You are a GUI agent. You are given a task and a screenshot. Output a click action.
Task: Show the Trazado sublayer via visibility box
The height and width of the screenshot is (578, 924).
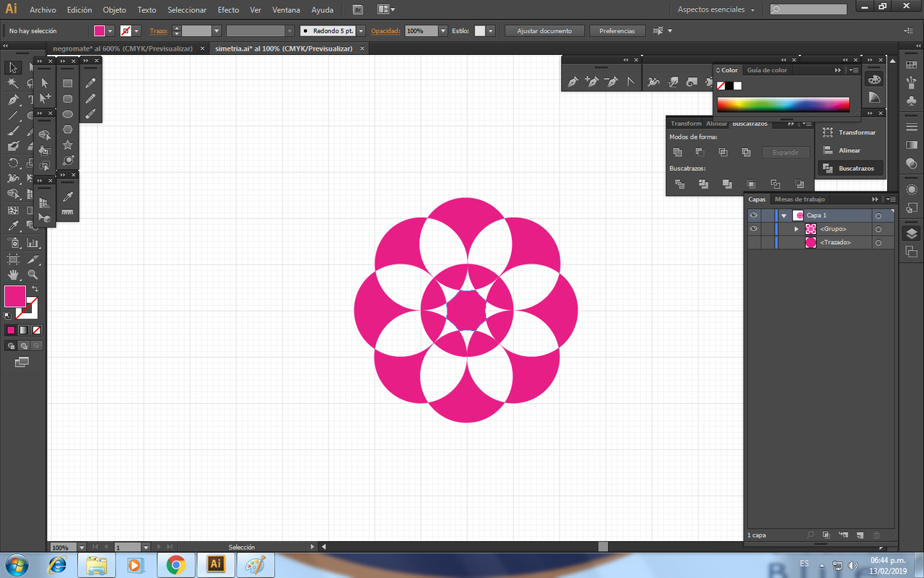point(754,243)
